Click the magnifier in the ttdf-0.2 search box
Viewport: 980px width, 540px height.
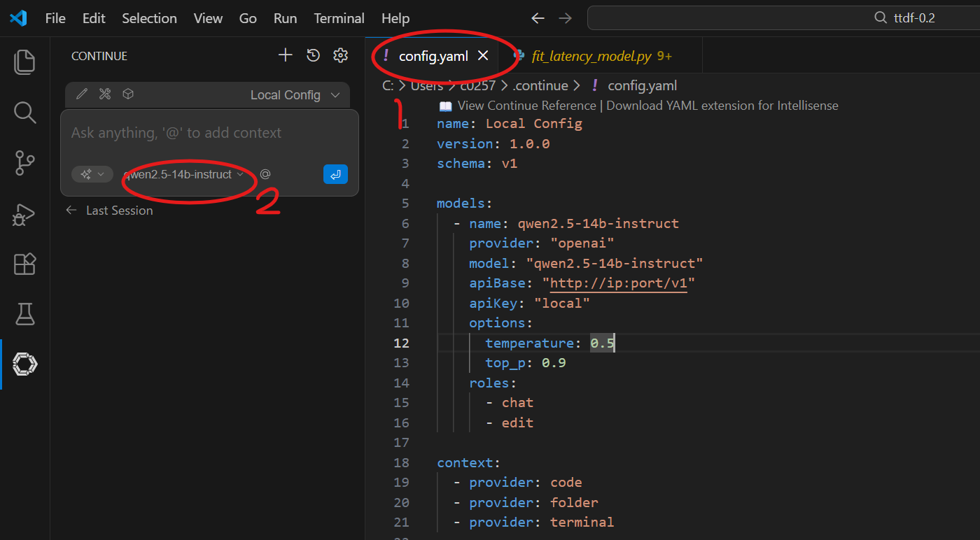pos(881,18)
